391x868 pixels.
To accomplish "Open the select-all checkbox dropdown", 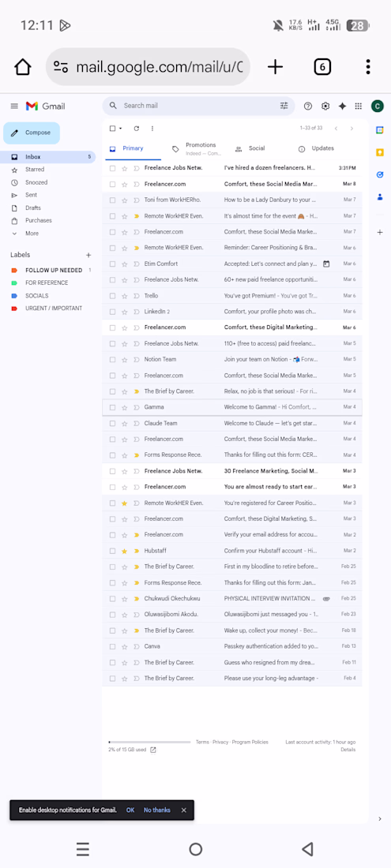I will click(x=121, y=129).
